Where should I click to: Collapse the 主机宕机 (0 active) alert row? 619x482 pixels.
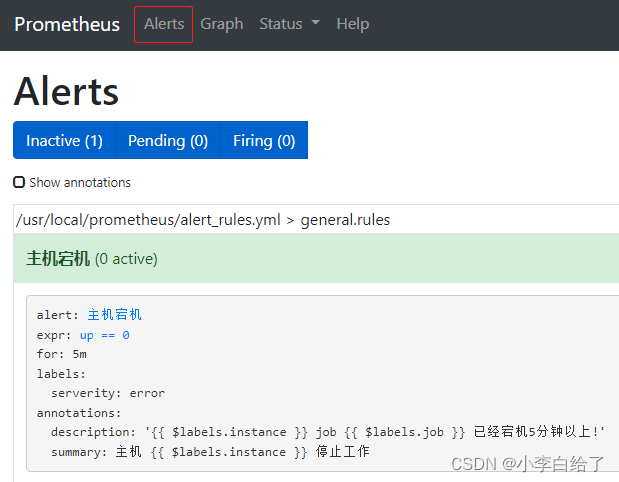click(316, 259)
